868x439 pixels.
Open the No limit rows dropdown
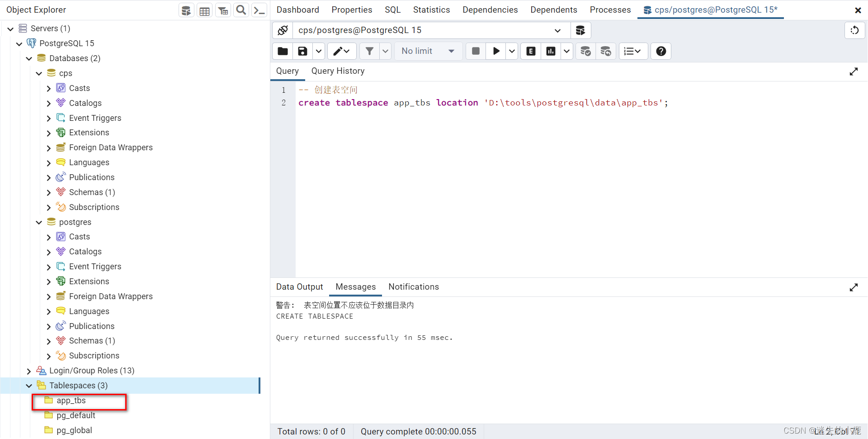pos(428,51)
